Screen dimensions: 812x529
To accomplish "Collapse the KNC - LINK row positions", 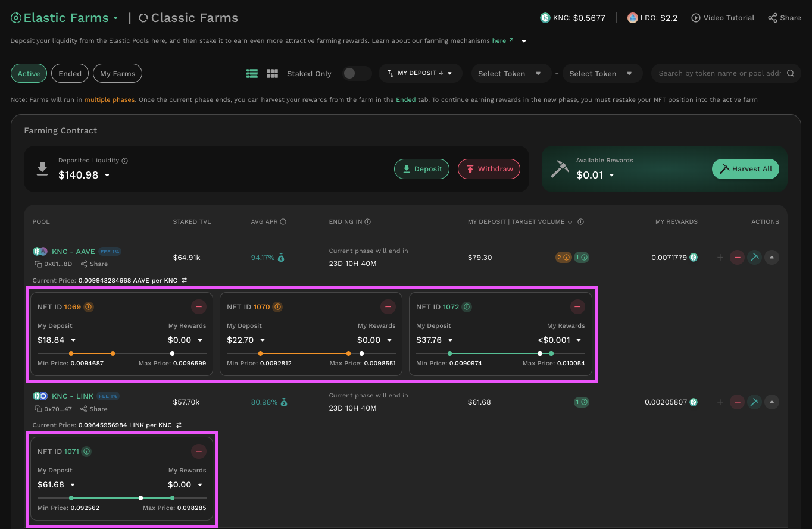I will [x=772, y=402].
